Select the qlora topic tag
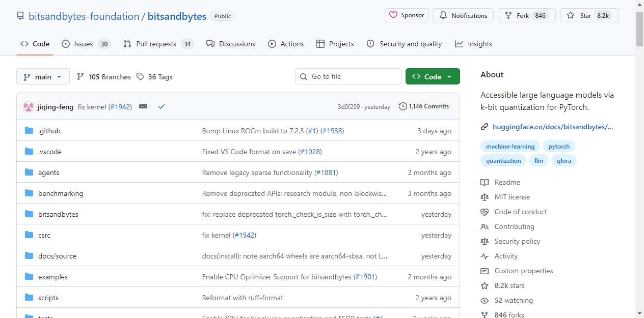Screen dimensions: 644x318 pos(564,161)
